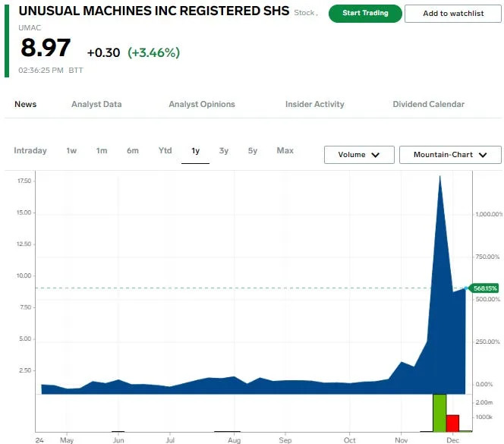Image resolution: width=504 pixels, height=444 pixels.
Task: Click the UMAC ticker symbol text
Action: (x=30, y=28)
